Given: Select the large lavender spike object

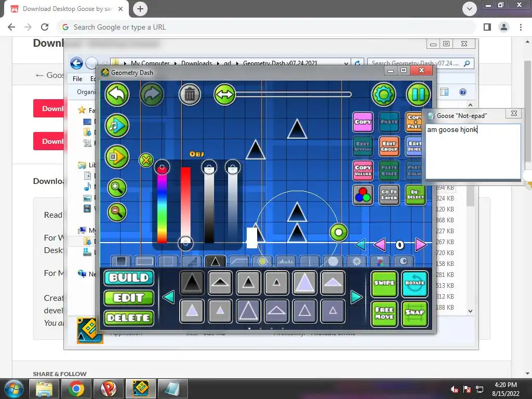Looking at the screenshot, I should (x=304, y=282).
